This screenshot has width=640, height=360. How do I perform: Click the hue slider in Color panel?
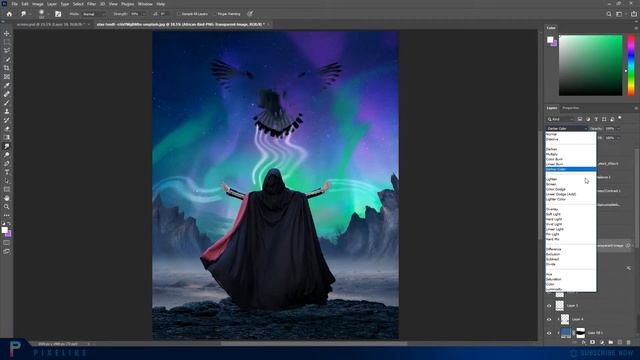pyautogui.click(x=631, y=65)
